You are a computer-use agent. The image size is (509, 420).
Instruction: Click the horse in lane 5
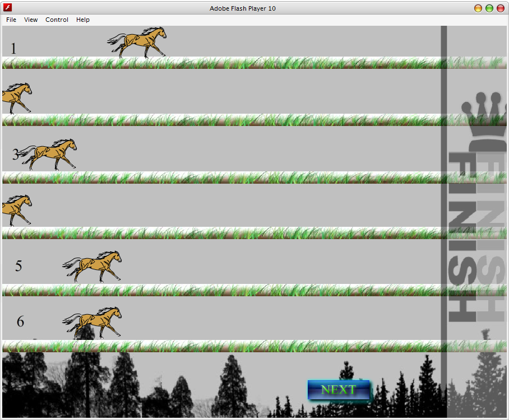92,264
